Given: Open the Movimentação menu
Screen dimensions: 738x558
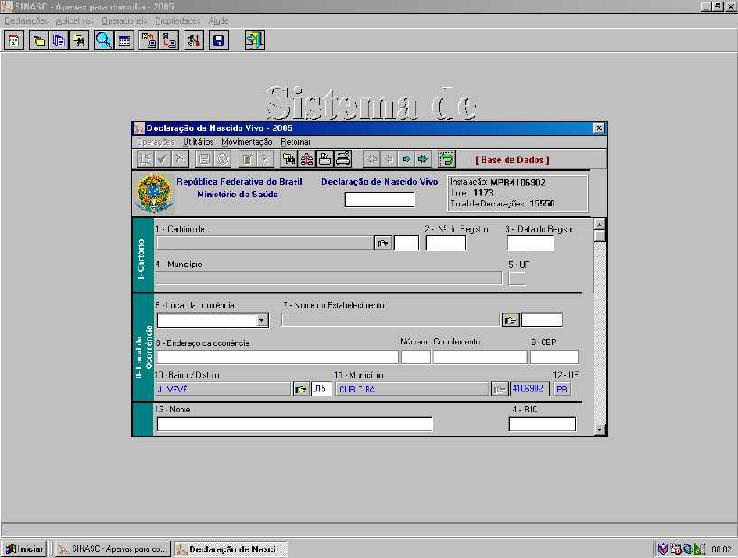Looking at the screenshot, I should click(247, 142).
